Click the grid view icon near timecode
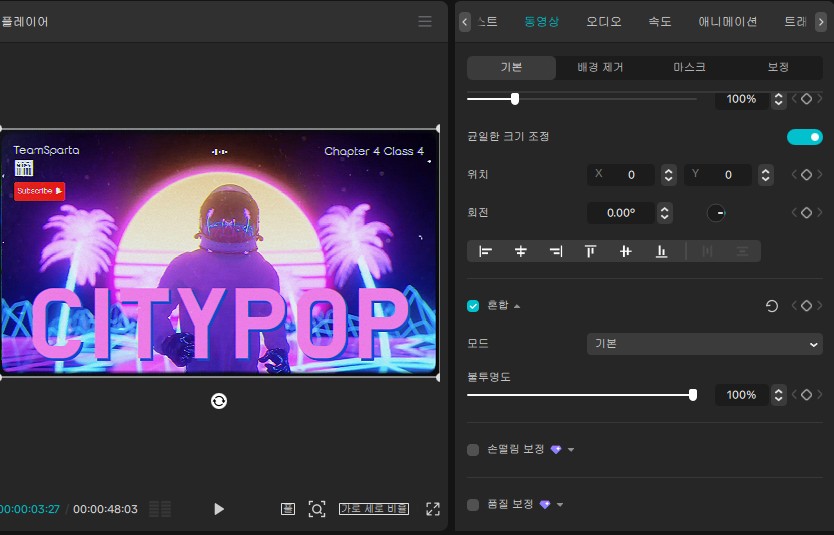The width and height of the screenshot is (834, 535). coord(160,509)
